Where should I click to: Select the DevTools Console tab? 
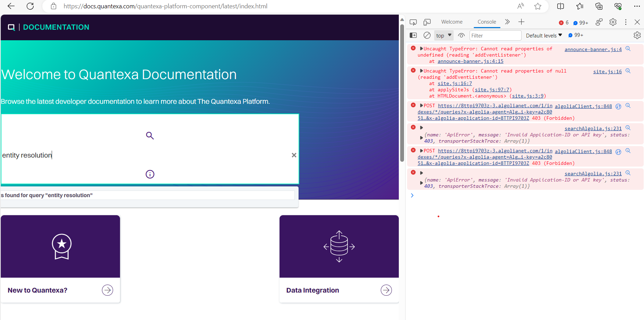point(487,22)
